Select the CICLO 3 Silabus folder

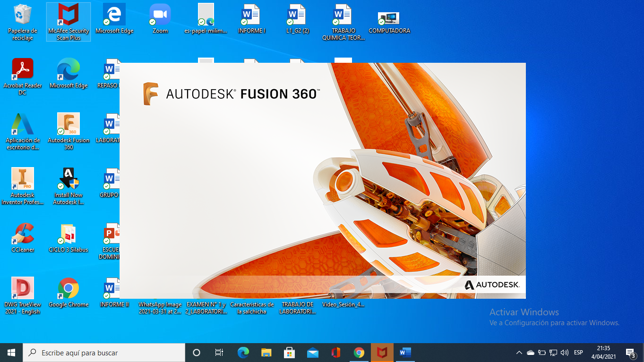click(x=69, y=238)
